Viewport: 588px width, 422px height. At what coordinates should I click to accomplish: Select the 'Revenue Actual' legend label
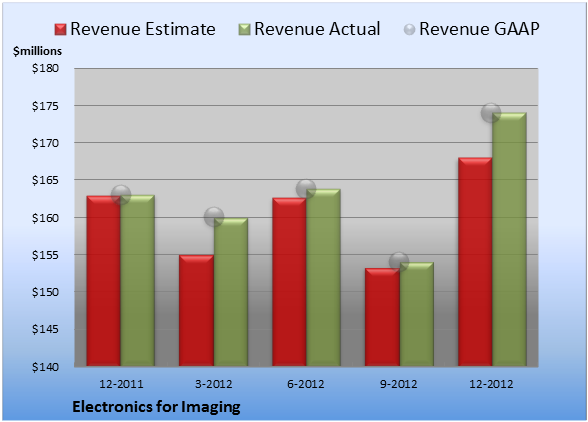point(317,29)
